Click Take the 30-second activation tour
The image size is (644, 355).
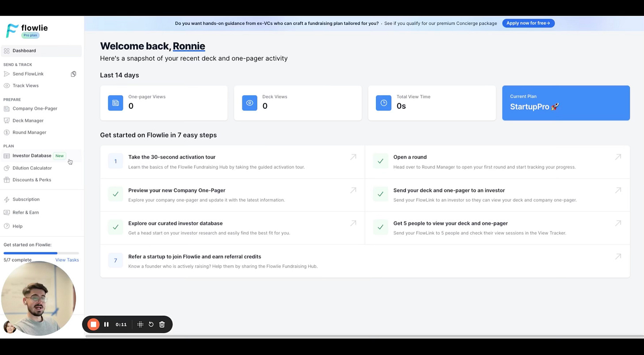tap(172, 157)
